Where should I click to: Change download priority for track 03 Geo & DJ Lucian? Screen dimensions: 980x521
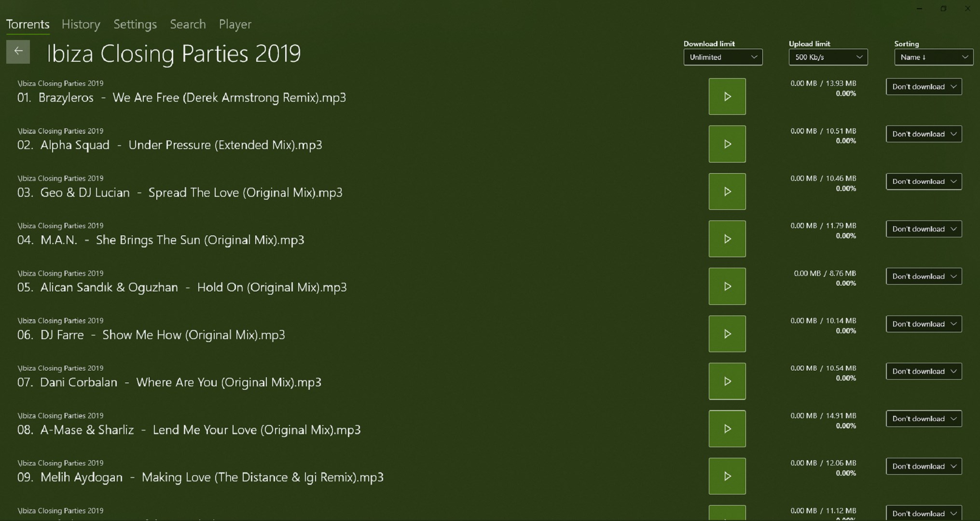[x=924, y=181]
